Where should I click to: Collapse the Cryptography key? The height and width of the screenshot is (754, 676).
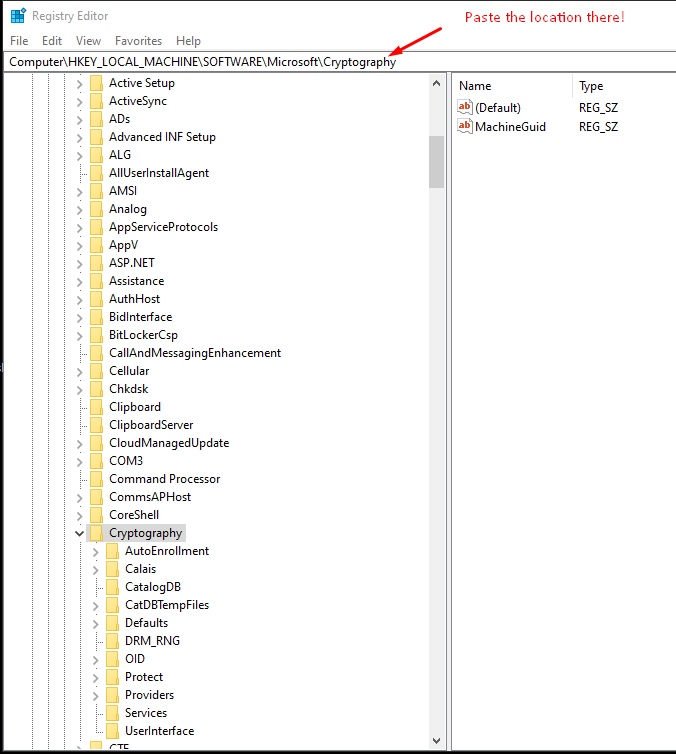pyautogui.click(x=80, y=533)
